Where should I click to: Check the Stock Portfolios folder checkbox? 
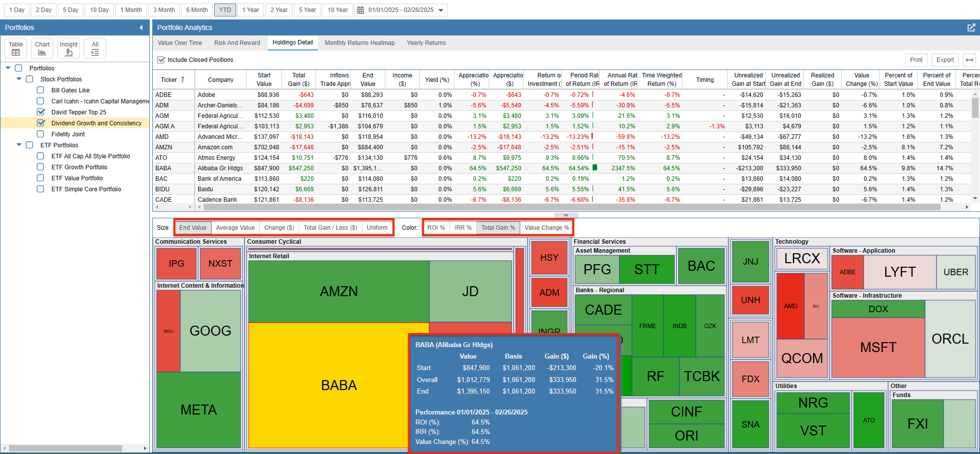click(x=29, y=79)
